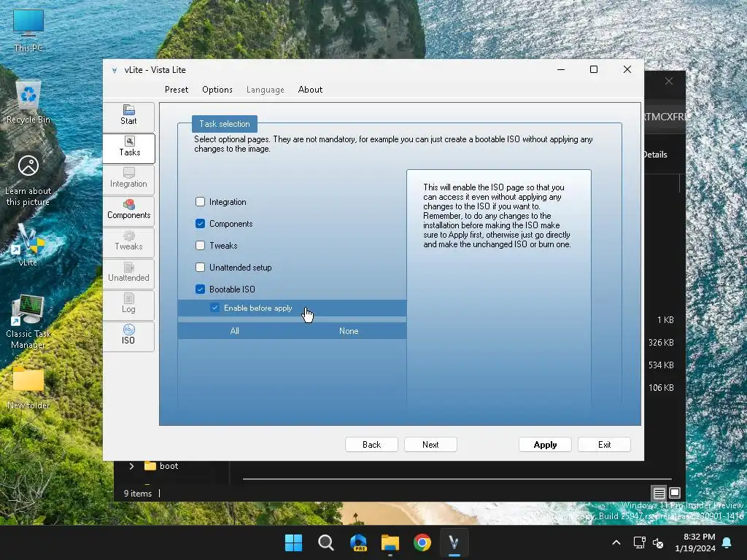The width and height of the screenshot is (747, 560).
Task: Uncheck the Components checkbox
Action: [200, 224]
